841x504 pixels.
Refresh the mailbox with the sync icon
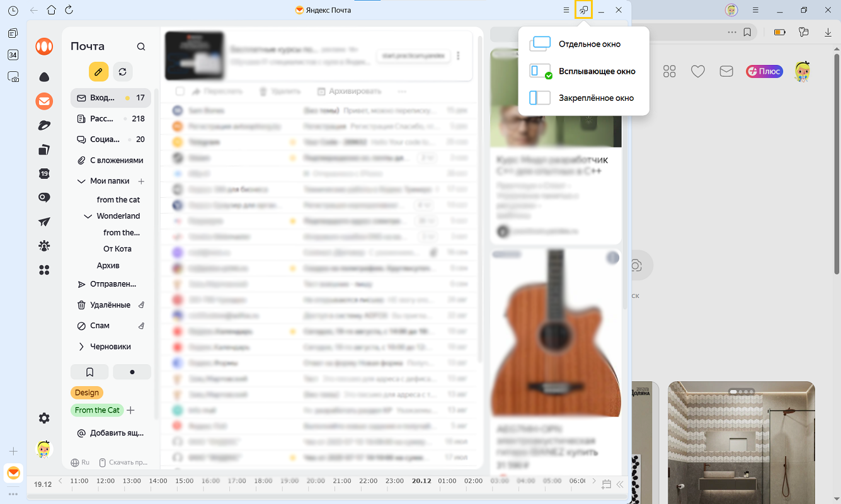click(x=123, y=72)
